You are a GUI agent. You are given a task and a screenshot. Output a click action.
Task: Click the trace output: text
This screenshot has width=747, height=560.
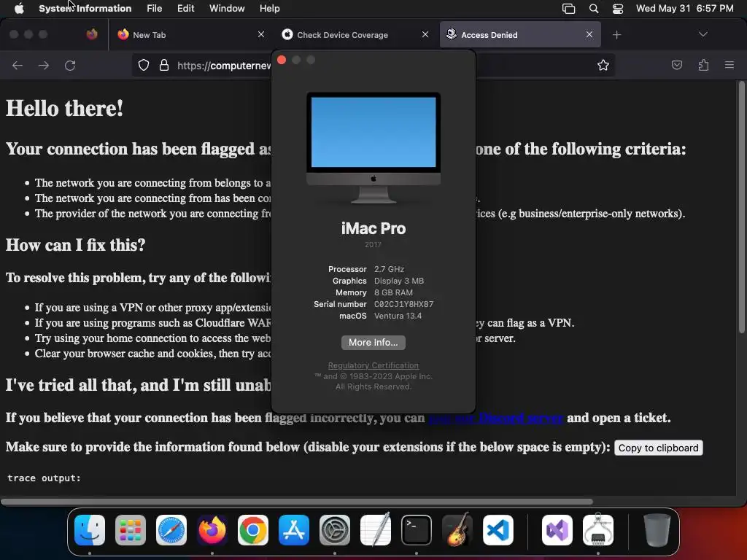click(x=44, y=478)
